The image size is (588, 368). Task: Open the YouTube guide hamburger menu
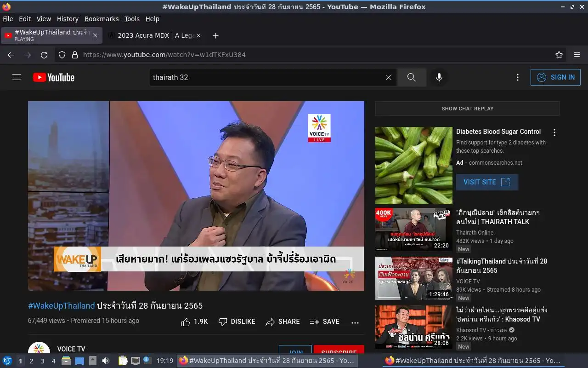pyautogui.click(x=17, y=77)
